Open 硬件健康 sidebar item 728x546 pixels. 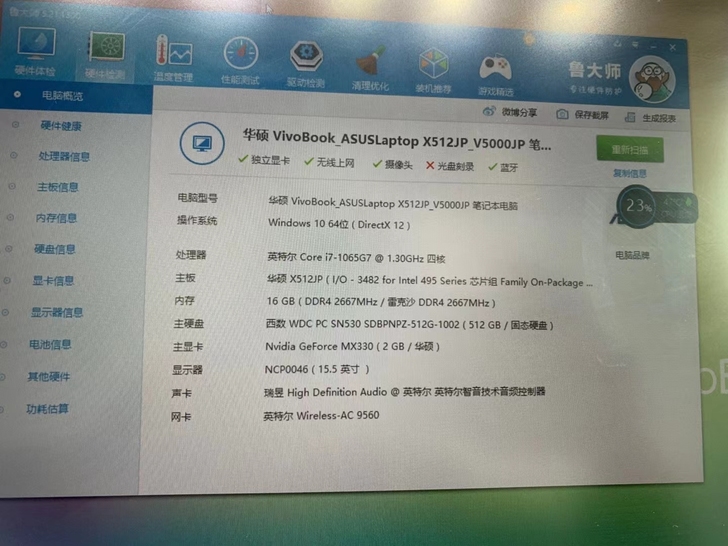click(x=61, y=125)
